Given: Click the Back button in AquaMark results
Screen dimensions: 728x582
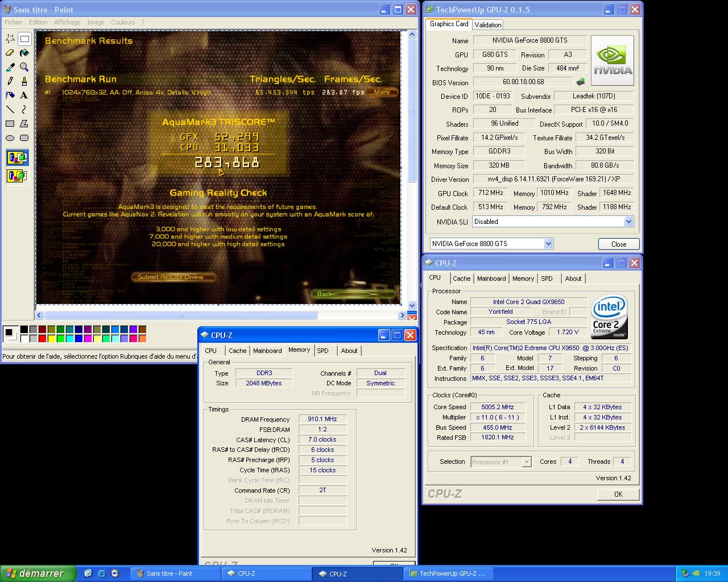Looking at the screenshot, I should coord(353,294).
